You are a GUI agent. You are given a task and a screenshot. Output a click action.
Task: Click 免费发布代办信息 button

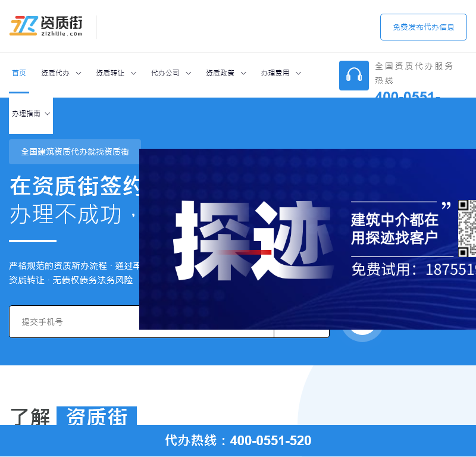(x=424, y=27)
